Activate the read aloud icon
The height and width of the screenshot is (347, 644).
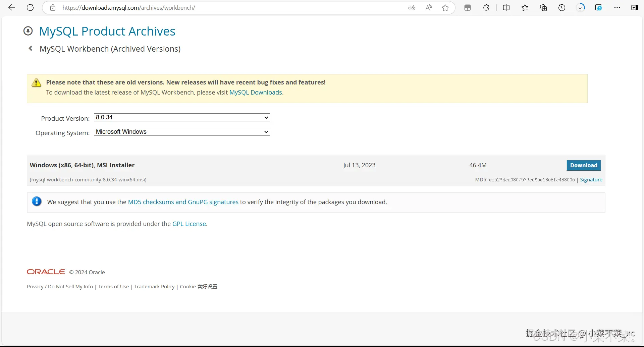(x=429, y=8)
